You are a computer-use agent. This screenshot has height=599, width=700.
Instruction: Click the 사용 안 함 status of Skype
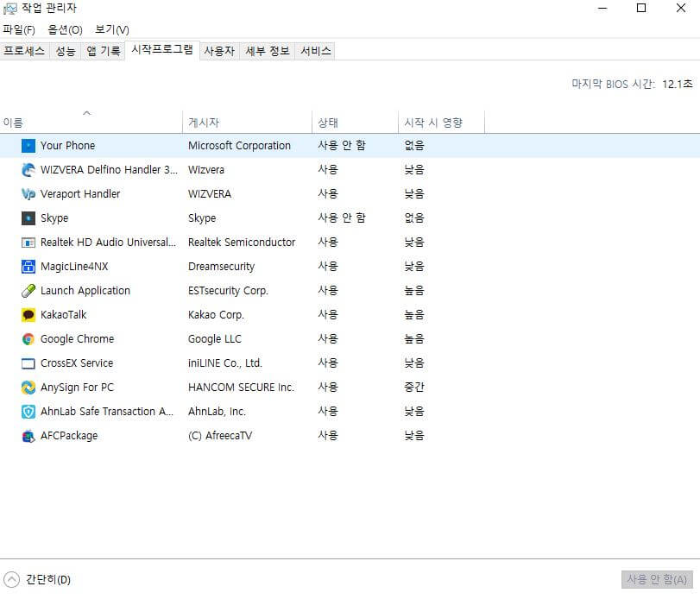(342, 218)
